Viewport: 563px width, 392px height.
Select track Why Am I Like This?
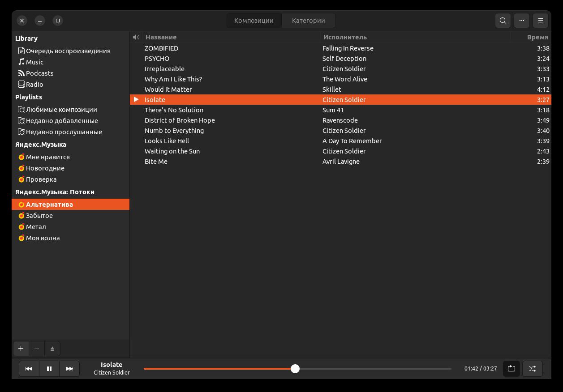tap(340, 79)
